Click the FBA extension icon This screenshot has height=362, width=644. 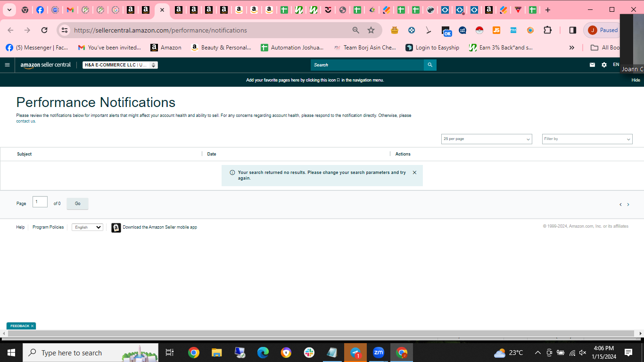pos(513,30)
